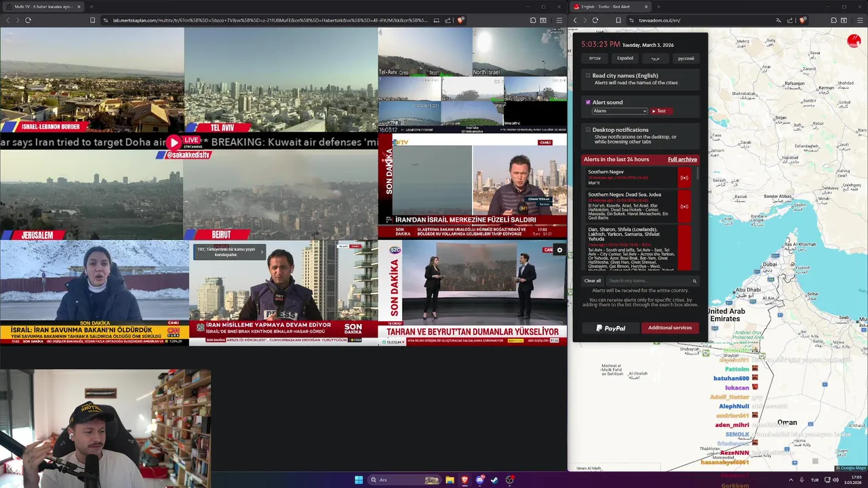
Task: Disable the Alert sound checkbox
Action: point(588,102)
